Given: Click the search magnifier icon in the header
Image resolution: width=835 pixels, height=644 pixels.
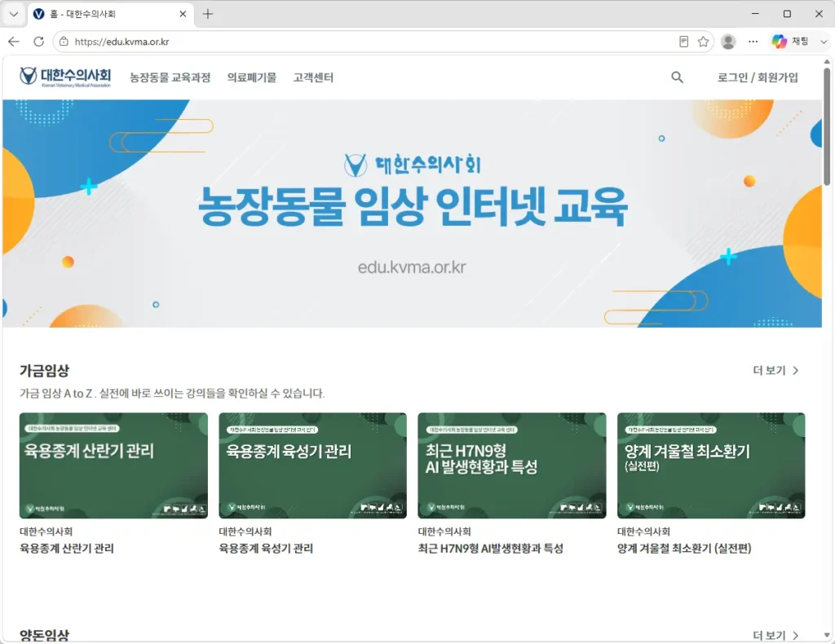Looking at the screenshot, I should (677, 77).
